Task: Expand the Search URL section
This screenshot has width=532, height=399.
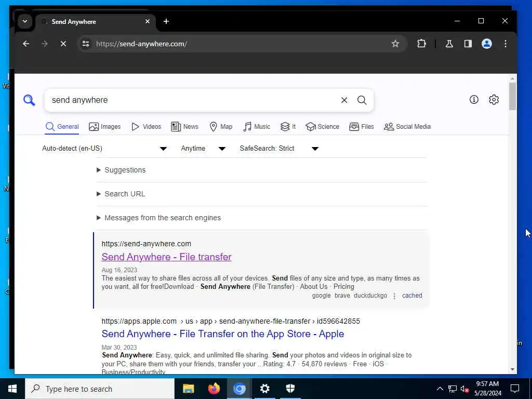Action: coord(121,194)
